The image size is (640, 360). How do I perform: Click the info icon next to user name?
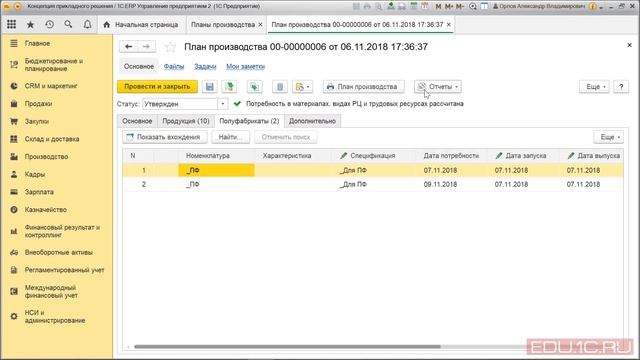593,7
